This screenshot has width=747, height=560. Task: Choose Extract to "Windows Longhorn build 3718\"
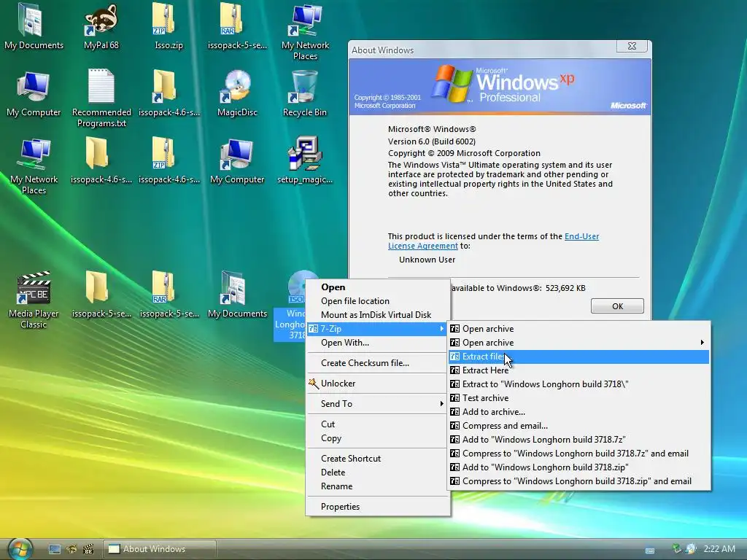(x=578, y=384)
